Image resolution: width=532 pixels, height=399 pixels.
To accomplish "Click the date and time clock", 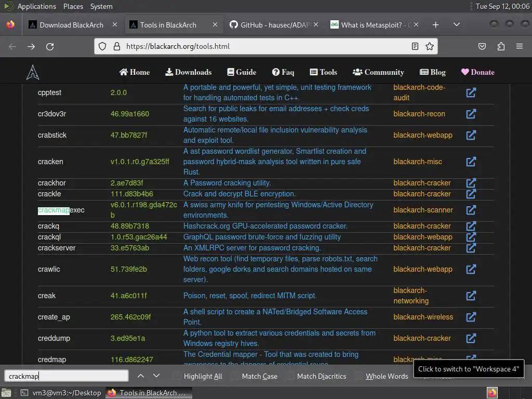I will click(502, 6).
